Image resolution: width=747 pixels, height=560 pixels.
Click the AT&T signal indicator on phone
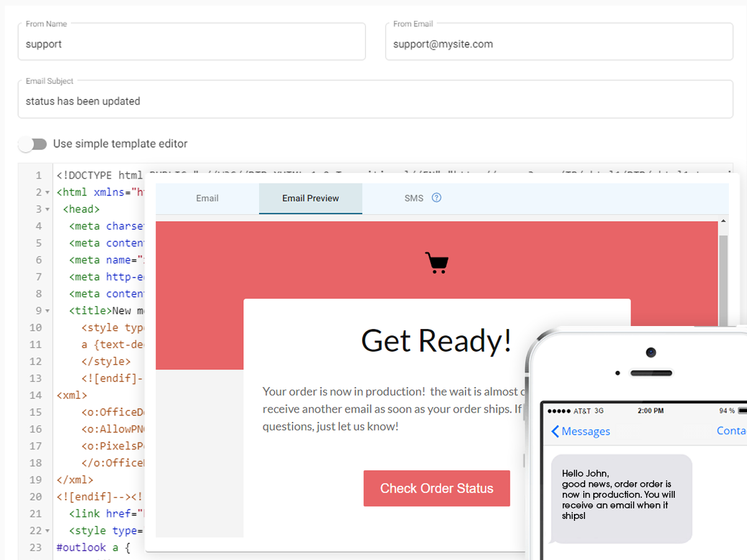coord(575,411)
